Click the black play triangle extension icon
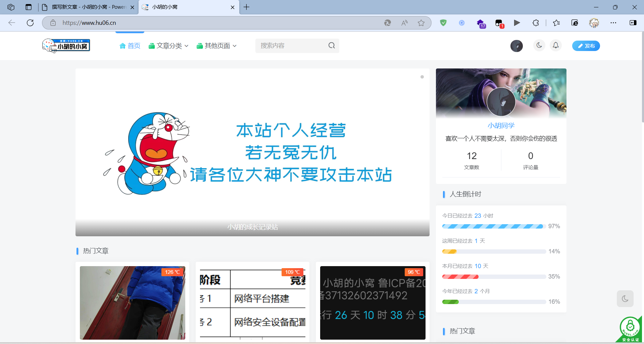This screenshot has height=344, width=644. pos(517,23)
